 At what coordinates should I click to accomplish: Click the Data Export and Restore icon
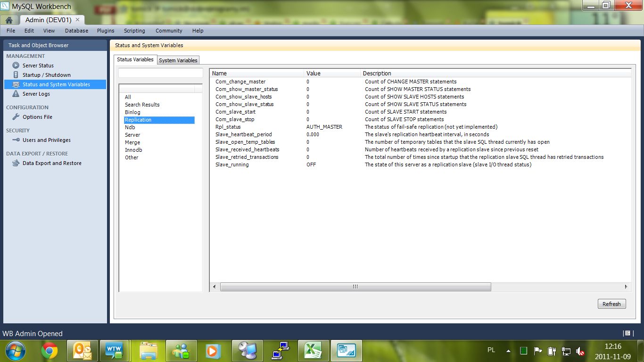[x=16, y=163]
